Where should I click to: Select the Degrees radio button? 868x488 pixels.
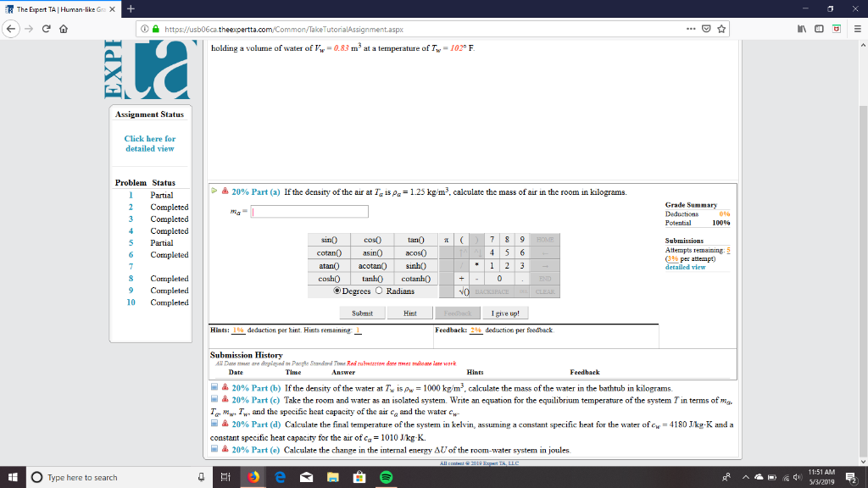pos(337,291)
